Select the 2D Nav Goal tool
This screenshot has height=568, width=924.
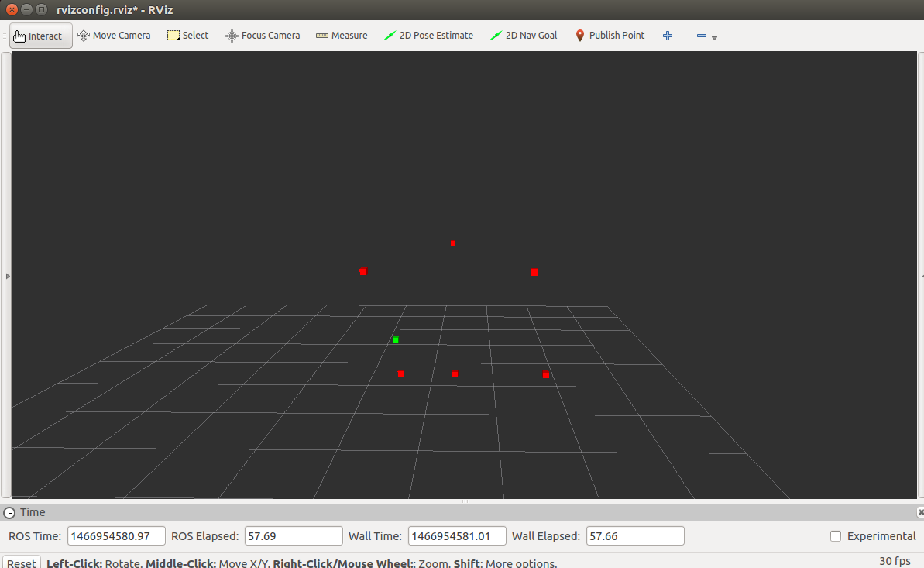pos(524,36)
